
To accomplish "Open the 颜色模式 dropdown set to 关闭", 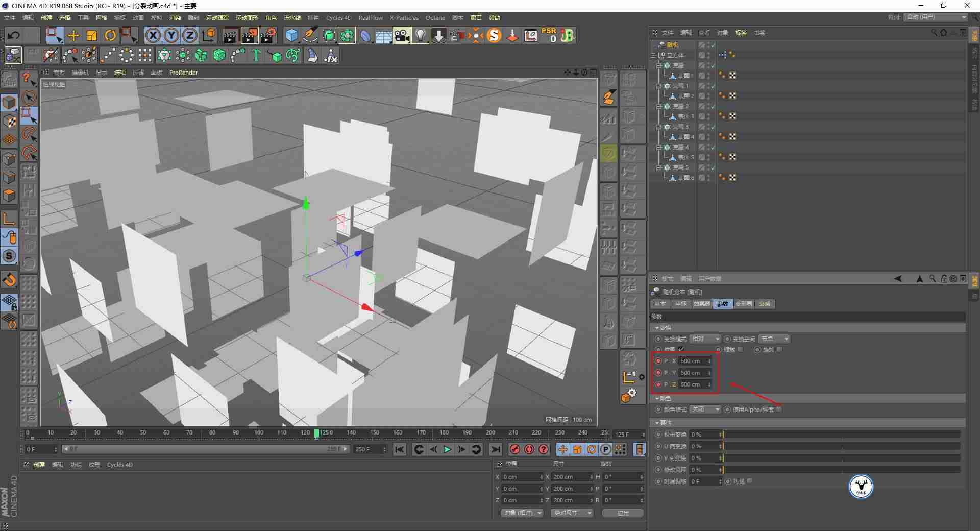I will (705, 409).
